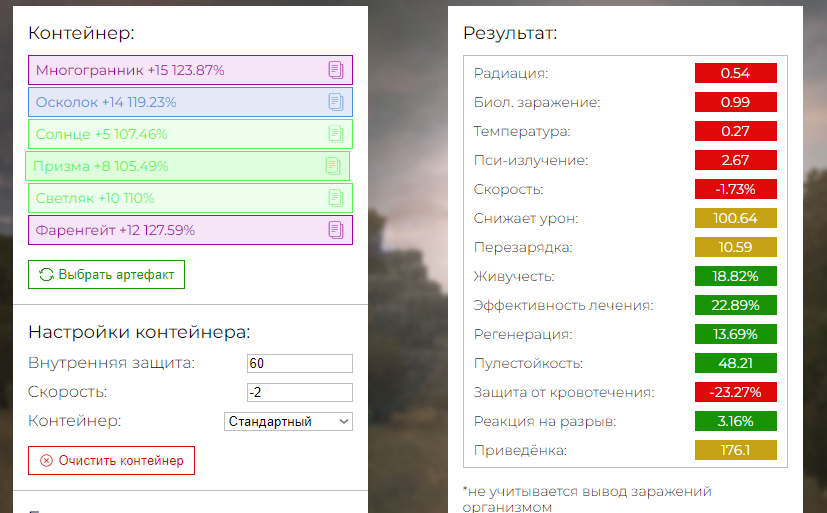Click the Температура value 0.27
Screen dimensions: 827x513
(x=736, y=131)
